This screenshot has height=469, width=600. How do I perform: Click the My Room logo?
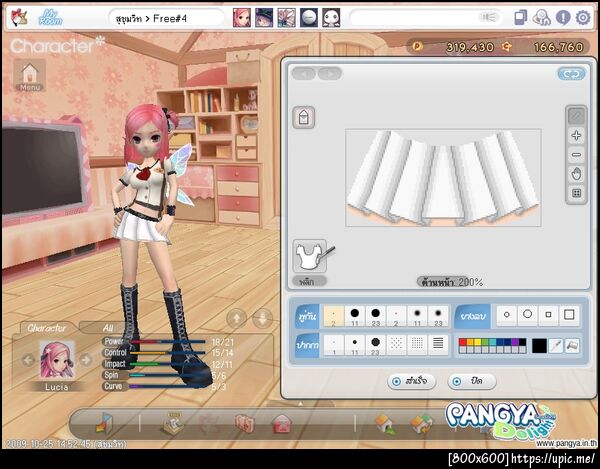(50, 18)
